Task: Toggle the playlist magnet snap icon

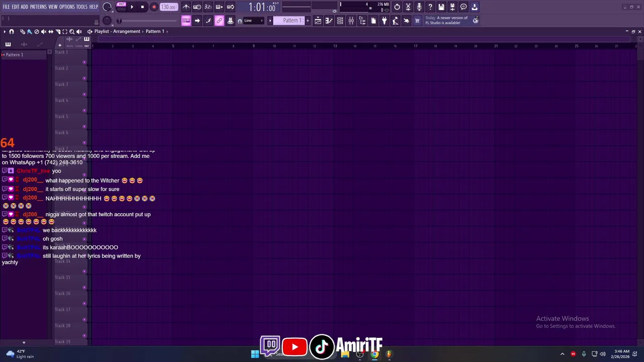Action: 12,32
